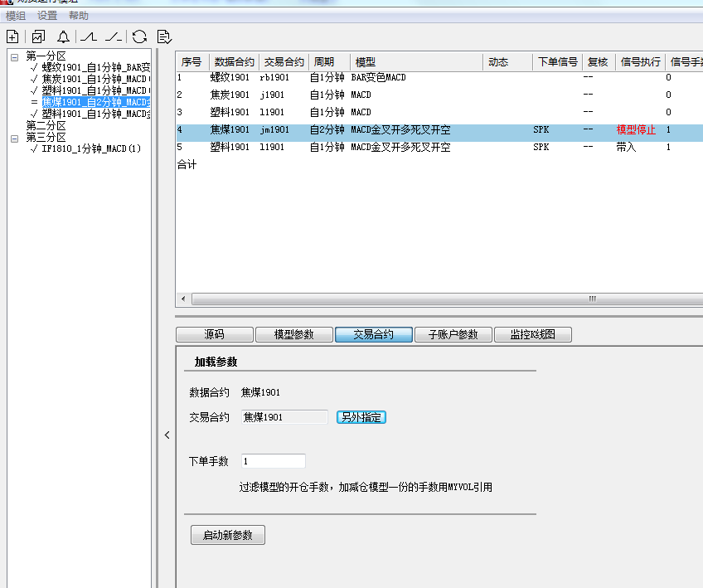The height and width of the screenshot is (588, 703).
Task: Click the left arrow panel collapse handle
Action: point(167,435)
